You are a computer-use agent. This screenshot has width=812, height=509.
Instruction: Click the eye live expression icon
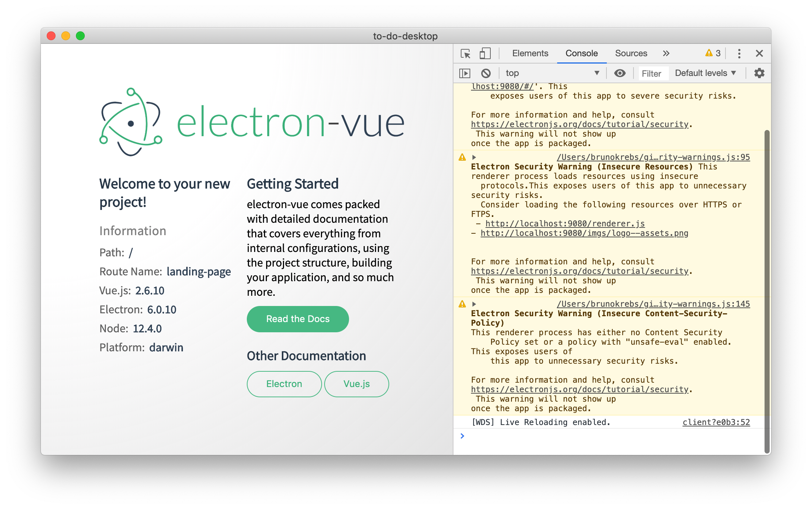(x=620, y=73)
